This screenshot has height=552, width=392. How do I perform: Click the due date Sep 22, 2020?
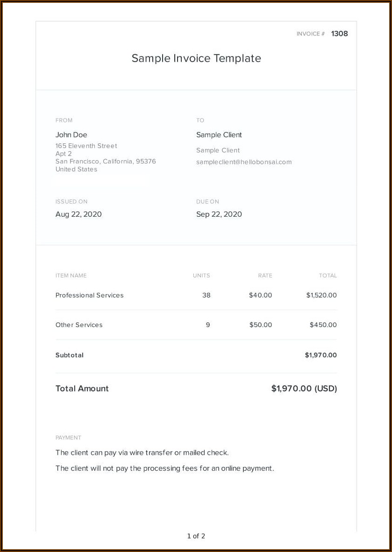tap(219, 214)
